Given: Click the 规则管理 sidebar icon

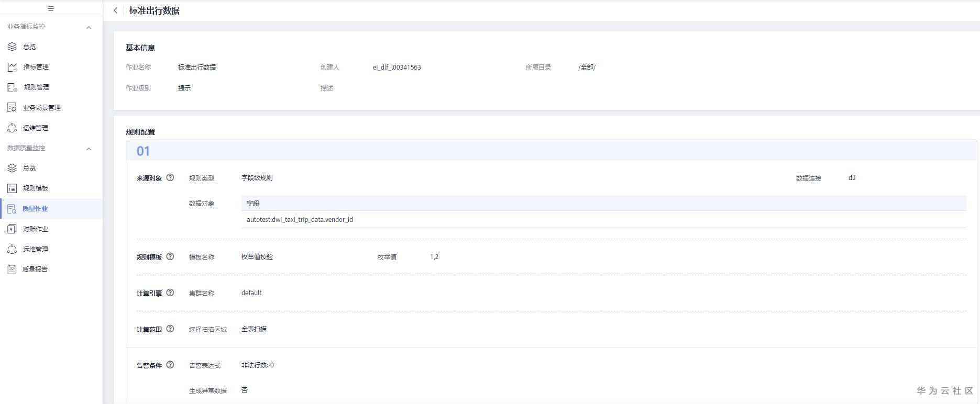Looking at the screenshot, I should pyautogui.click(x=12, y=87).
